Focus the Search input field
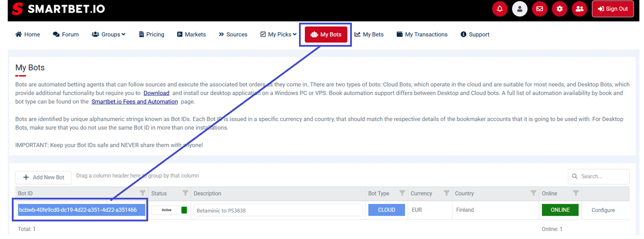The width and height of the screenshot is (644, 239). pos(599,177)
